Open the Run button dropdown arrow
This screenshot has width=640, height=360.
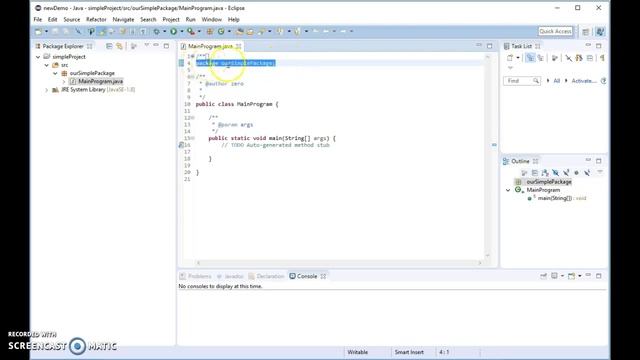click(x=181, y=31)
